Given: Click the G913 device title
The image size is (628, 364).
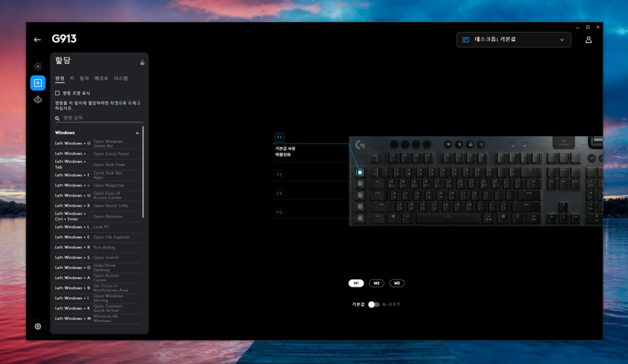Looking at the screenshot, I should tap(64, 39).
